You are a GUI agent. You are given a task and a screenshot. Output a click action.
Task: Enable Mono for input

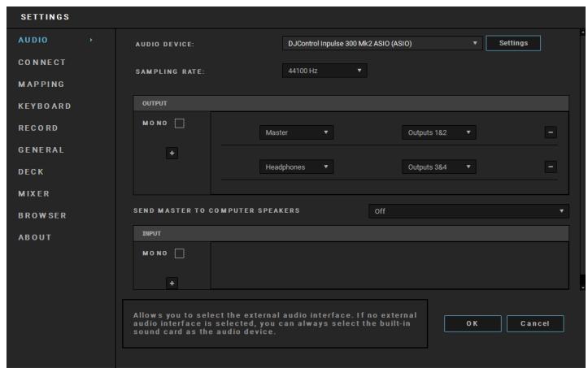point(179,253)
